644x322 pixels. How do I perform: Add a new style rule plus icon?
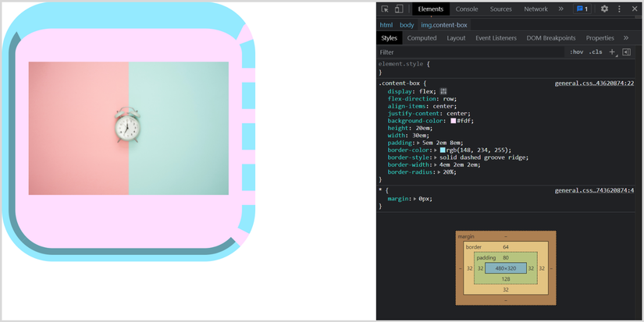point(612,51)
